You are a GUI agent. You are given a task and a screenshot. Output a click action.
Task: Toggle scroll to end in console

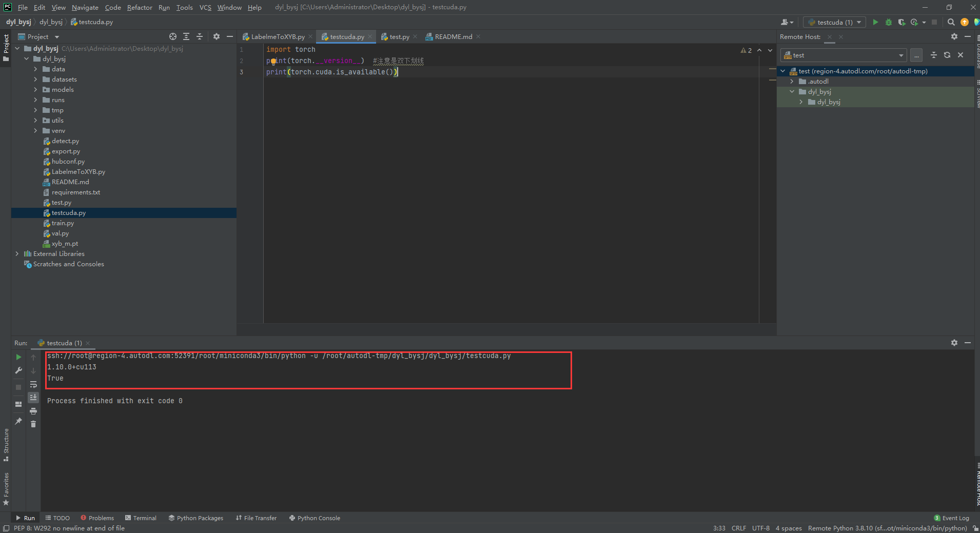(33, 397)
